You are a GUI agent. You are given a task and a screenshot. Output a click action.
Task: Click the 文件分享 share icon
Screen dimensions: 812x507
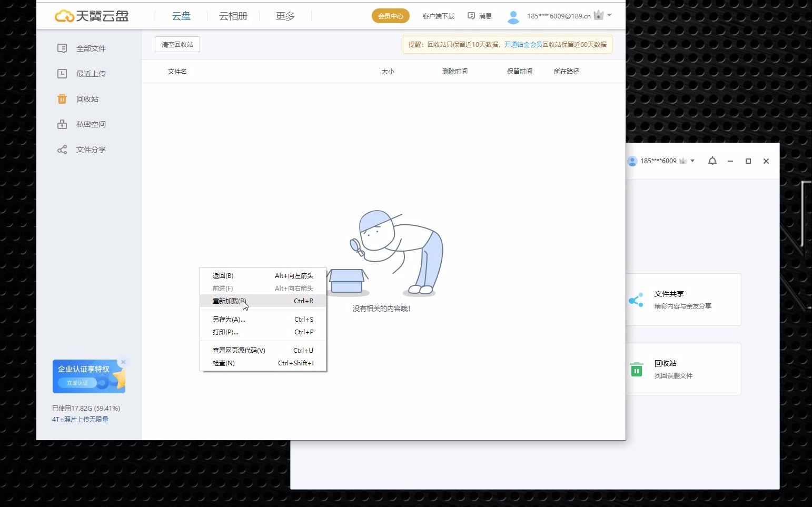tap(62, 150)
